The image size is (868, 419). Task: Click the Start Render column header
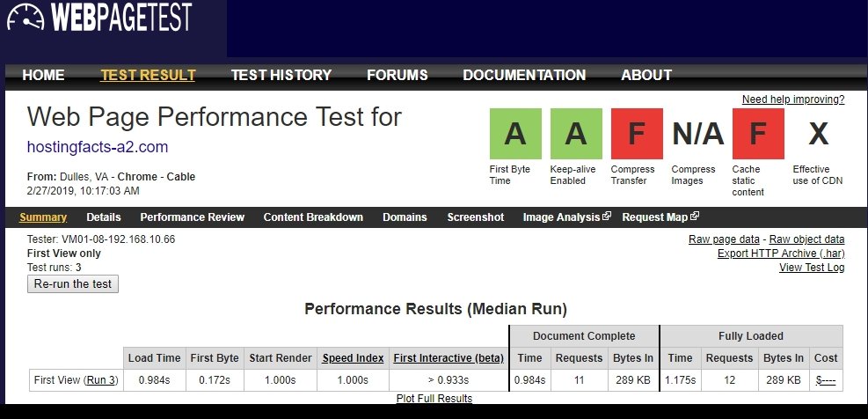pos(281,358)
